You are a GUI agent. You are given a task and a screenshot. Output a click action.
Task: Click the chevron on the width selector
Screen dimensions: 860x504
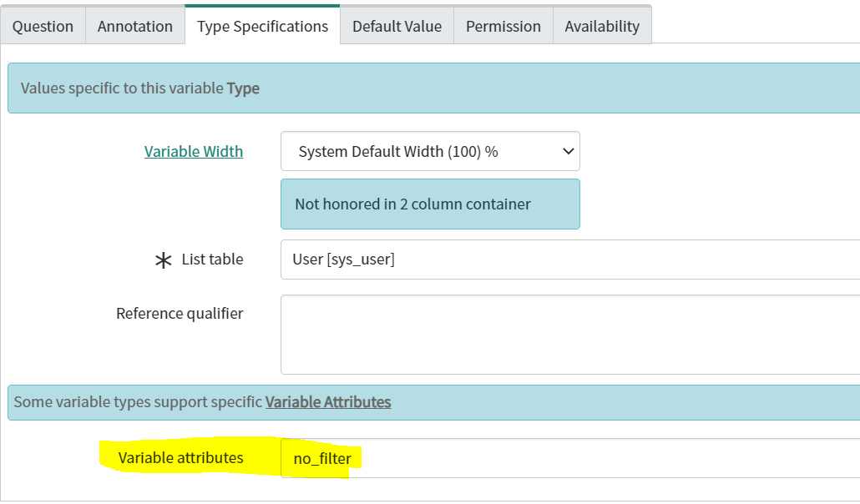[x=566, y=151]
